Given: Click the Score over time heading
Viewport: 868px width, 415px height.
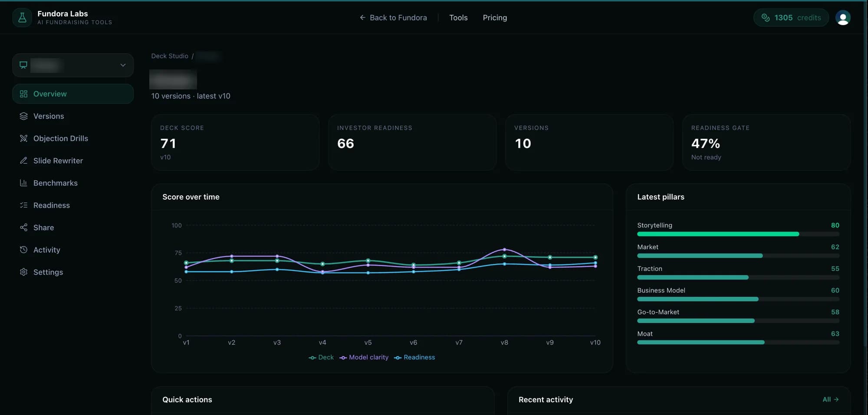Looking at the screenshot, I should pos(191,197).
